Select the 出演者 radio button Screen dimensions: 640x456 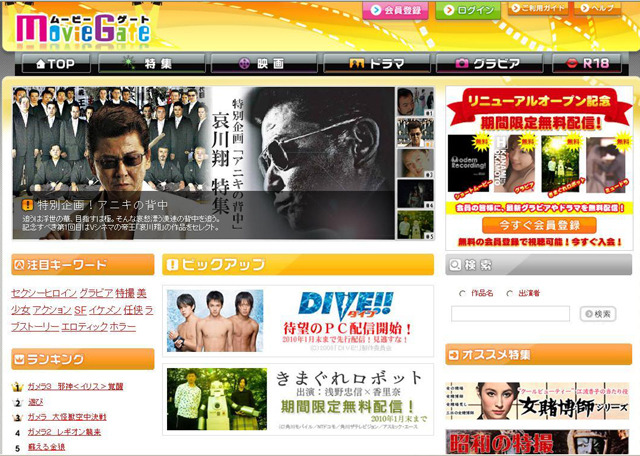tap(509, 293)
